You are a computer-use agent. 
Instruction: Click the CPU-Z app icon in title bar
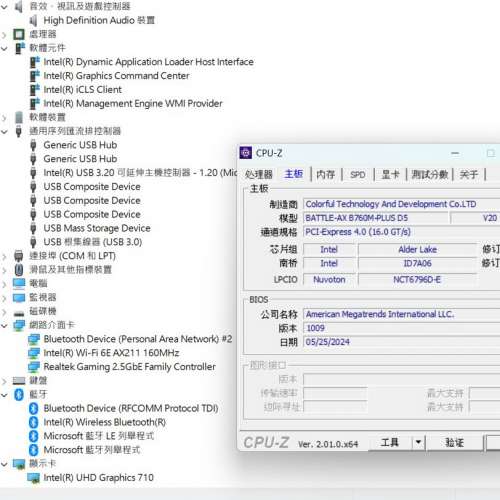[x=246, y=153]
